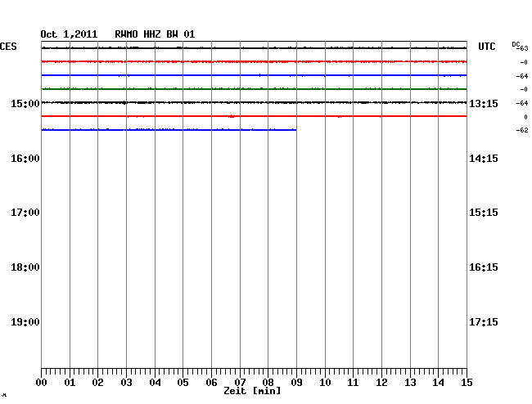The image size is (532, 404).
Task: Click the '16:15' UTC time label
Action: (484, 267)
